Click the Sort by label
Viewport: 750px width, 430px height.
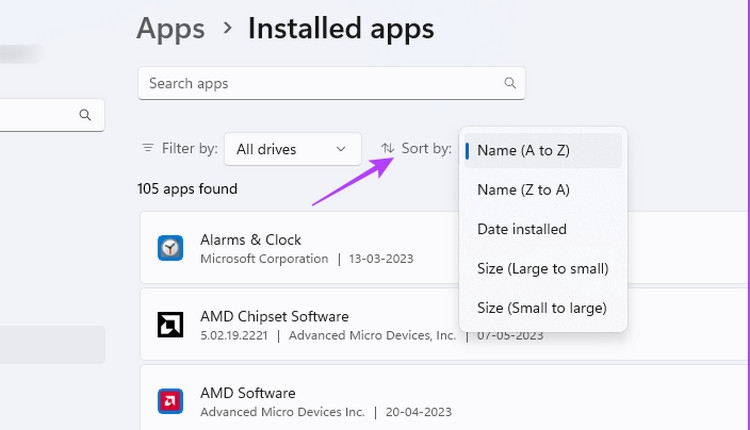click(426, 148)
